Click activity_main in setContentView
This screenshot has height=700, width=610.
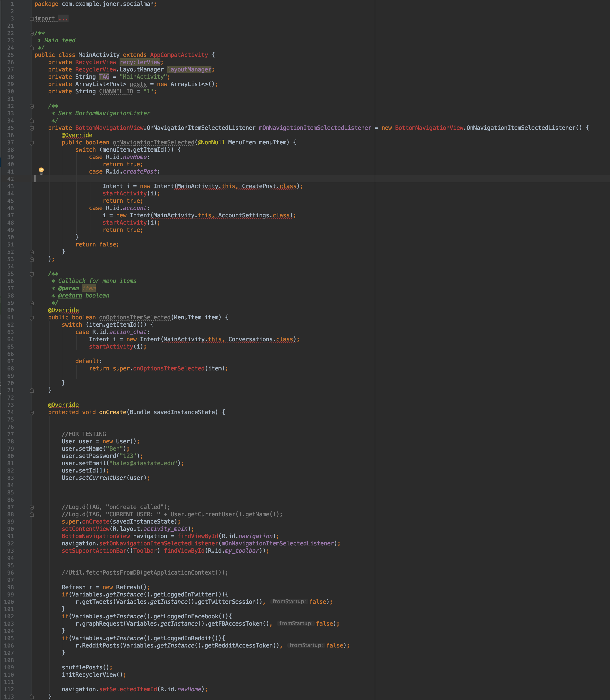click(166, 529)
